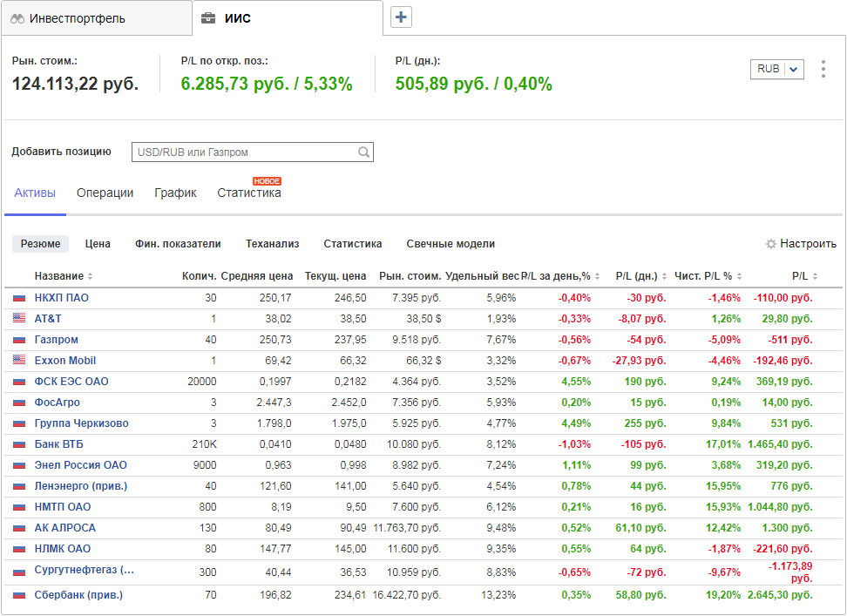Click the Russian flag beside НКХП ПАО

point(19,298)
